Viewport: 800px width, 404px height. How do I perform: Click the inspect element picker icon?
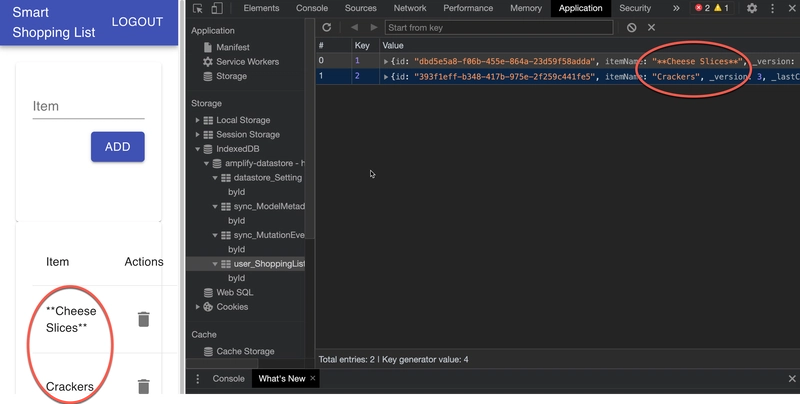click(199, 8)
